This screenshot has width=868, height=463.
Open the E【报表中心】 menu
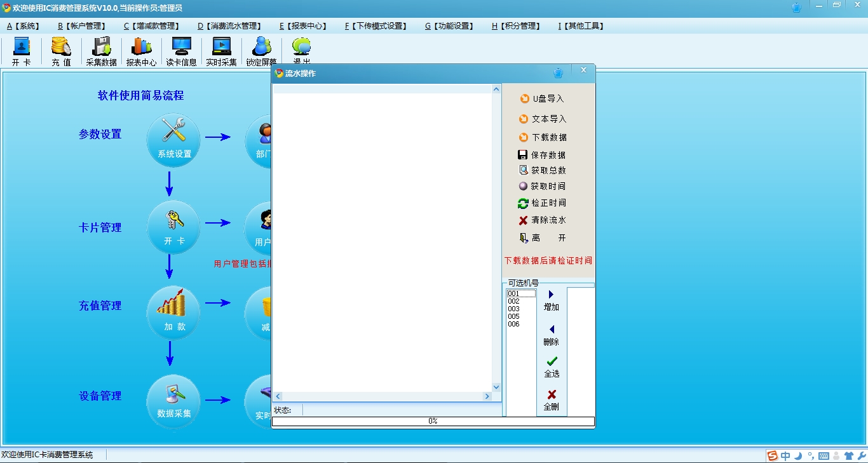point(304,26)
